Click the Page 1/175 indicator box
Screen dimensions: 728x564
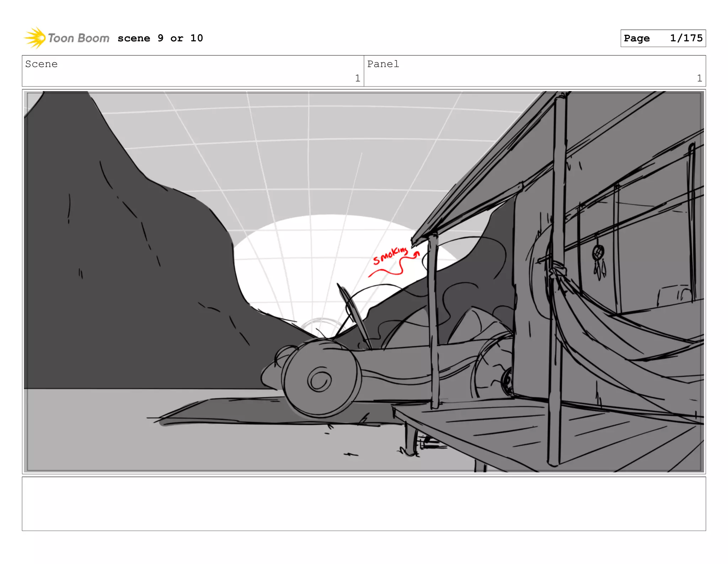point(663,38)
